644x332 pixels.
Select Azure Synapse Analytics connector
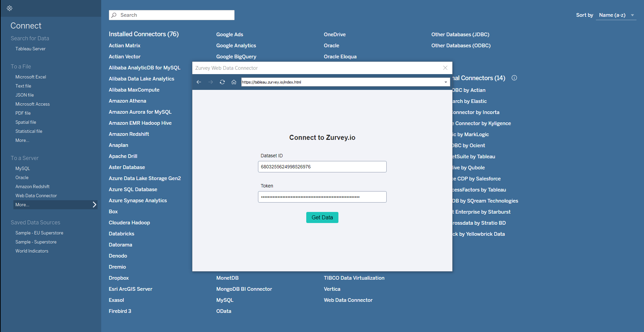coord(138,201)
